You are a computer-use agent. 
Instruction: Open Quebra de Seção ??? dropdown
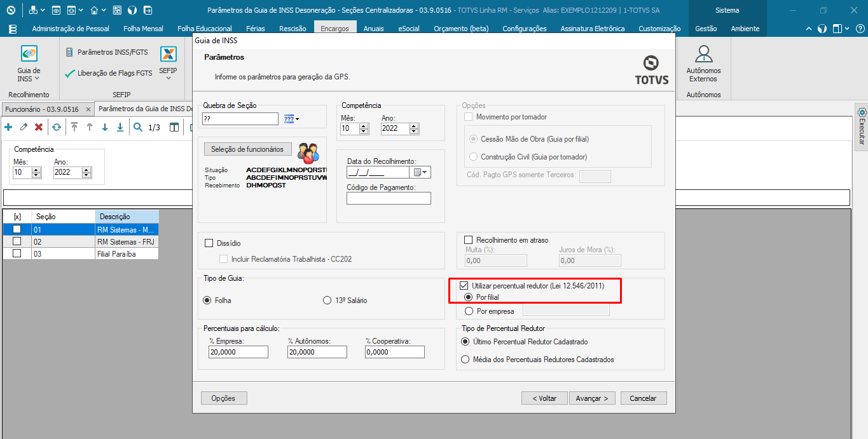click(x=291, y=119)
